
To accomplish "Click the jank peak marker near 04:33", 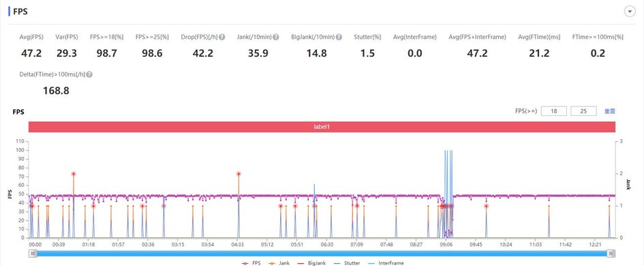I will coord(239,174).
